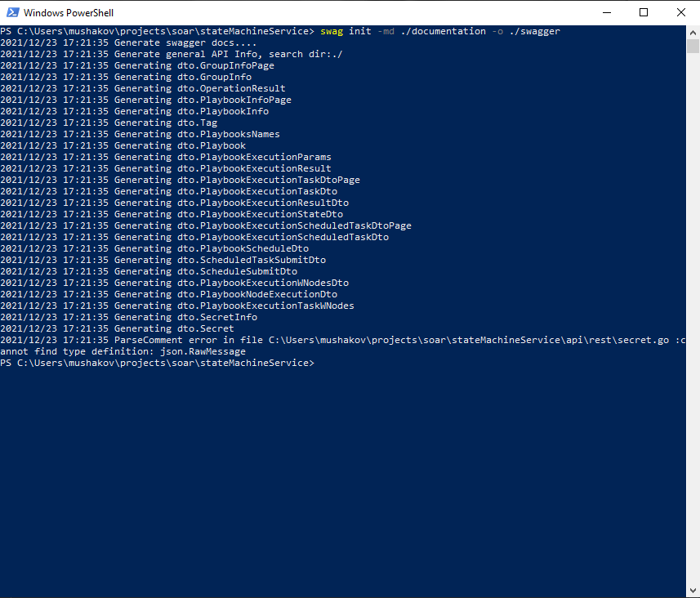The height and width of the screenshot is (598, 700).
Task: Click the 'dto.GroupInfo' line
Action: [126, 77]
